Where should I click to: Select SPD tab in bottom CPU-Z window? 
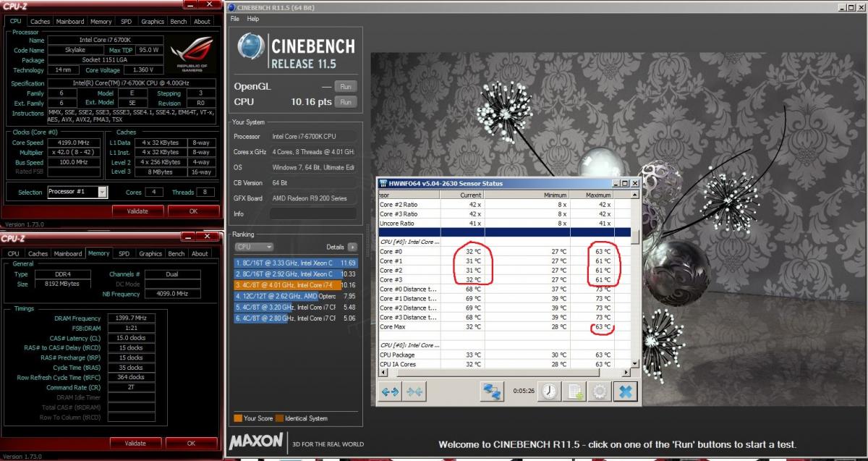pyautogui.click(x=124, y=253)
